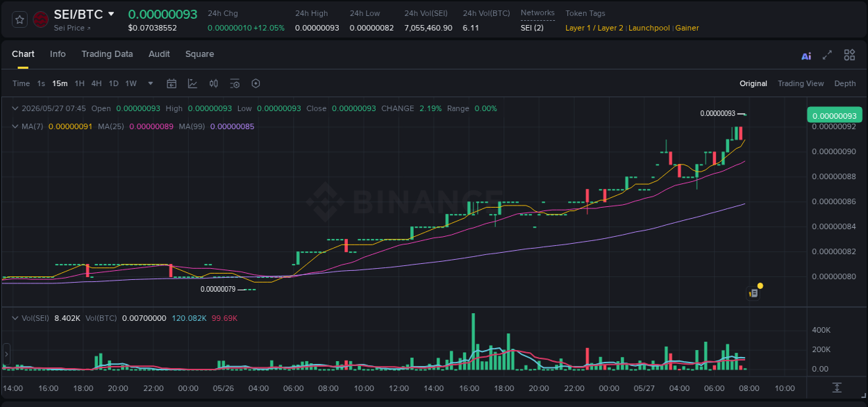
Task: Collapse the MA indicator row chevron
Action: 15,126
